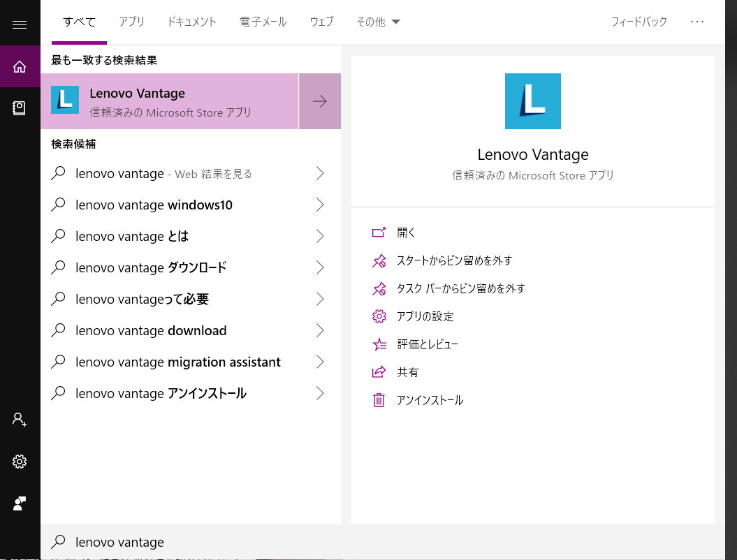This screenshot has width=737, height=560.
Task: Select the すべて tab
Action: [x=79, y=22]
